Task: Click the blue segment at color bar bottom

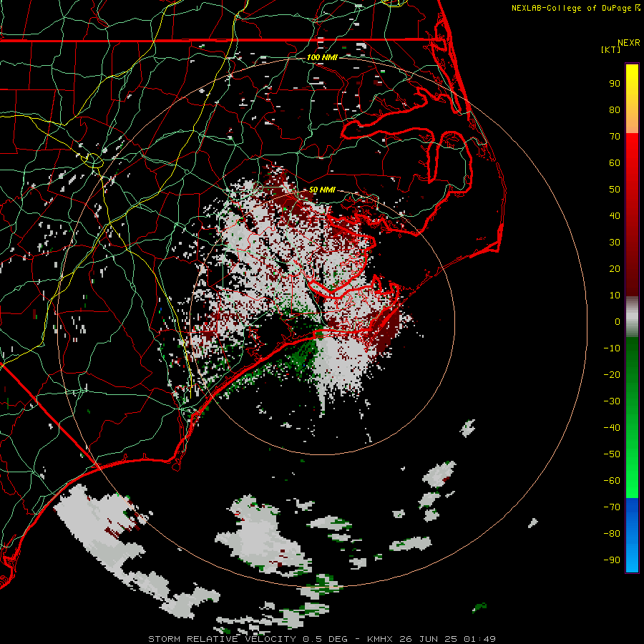Action: [x=632, y=535]
